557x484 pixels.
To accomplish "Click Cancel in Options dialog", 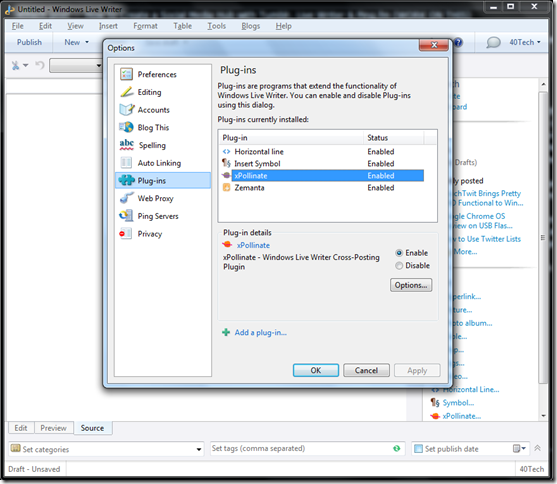I will (x=366, y=370).
